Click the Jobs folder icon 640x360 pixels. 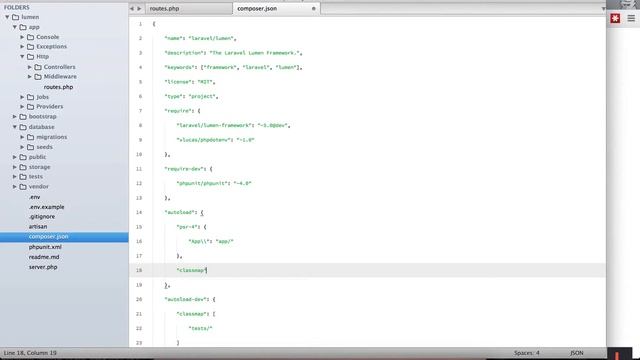tap(31, 97)
